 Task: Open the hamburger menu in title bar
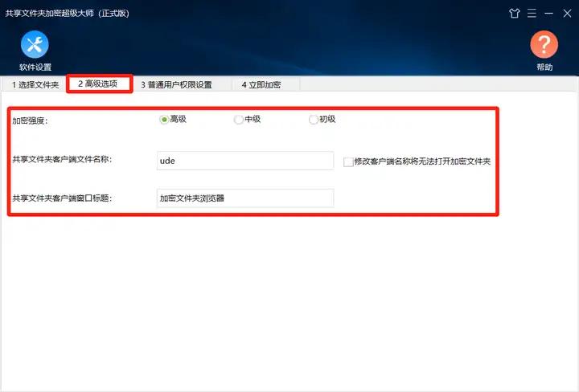tap(532, 13)
